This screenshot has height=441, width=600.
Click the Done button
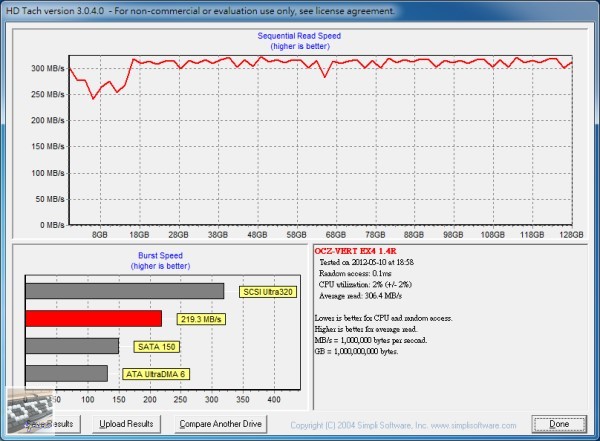(559, 424)
